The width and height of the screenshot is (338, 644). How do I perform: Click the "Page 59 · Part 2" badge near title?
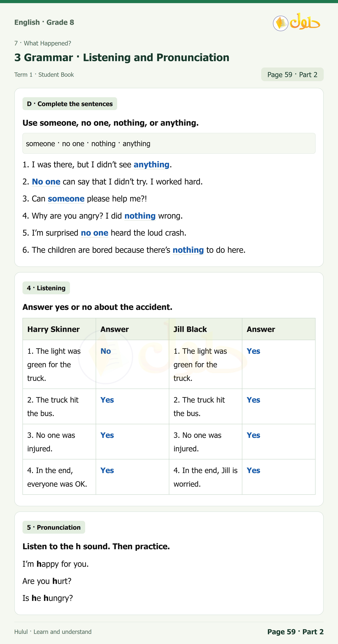[x=292, y=75]
